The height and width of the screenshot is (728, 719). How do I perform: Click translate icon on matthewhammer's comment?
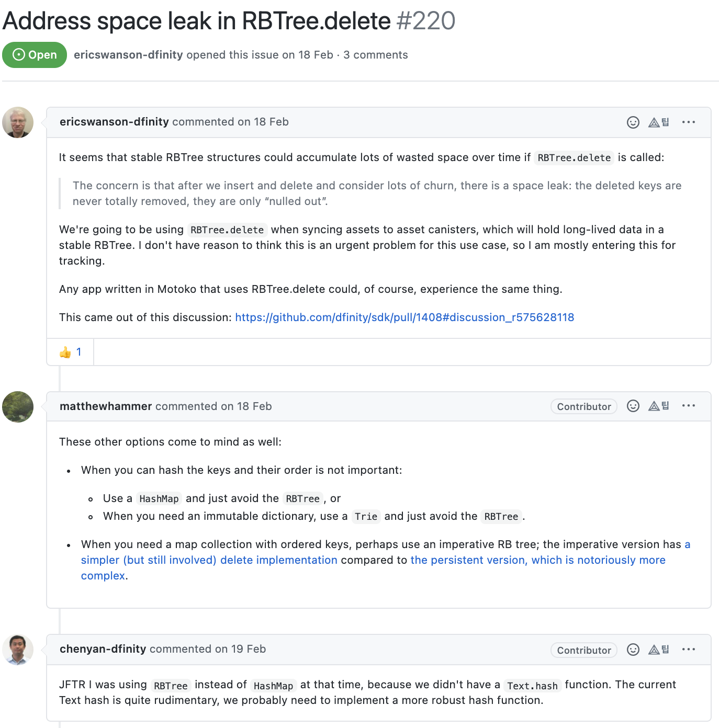point(659,406)
